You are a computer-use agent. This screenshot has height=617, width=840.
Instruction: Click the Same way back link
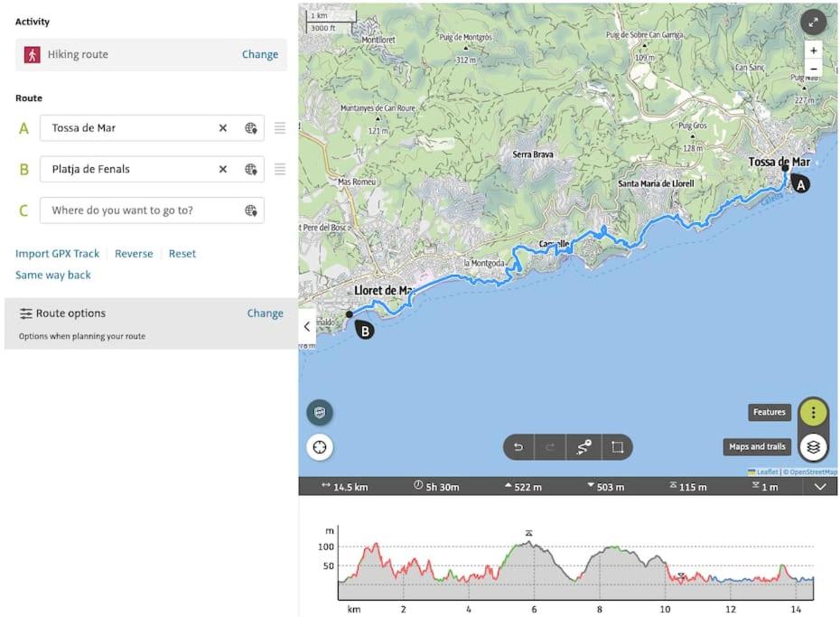pyautogui.click(x=53, y=275)
